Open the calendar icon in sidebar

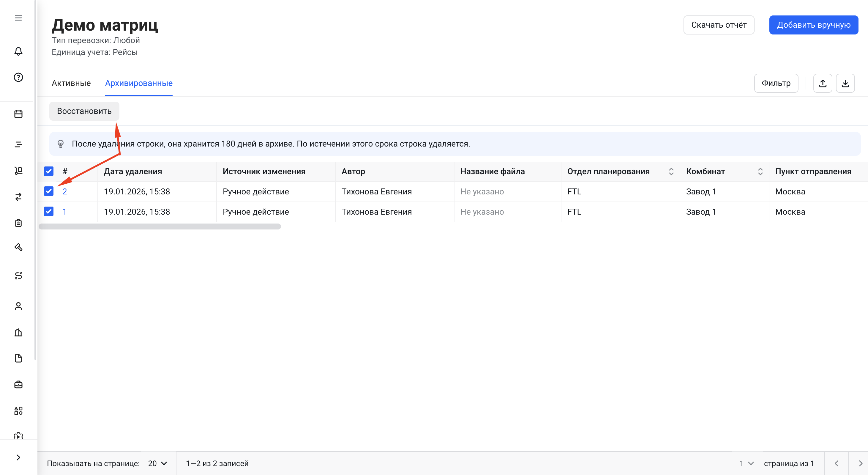18,114
